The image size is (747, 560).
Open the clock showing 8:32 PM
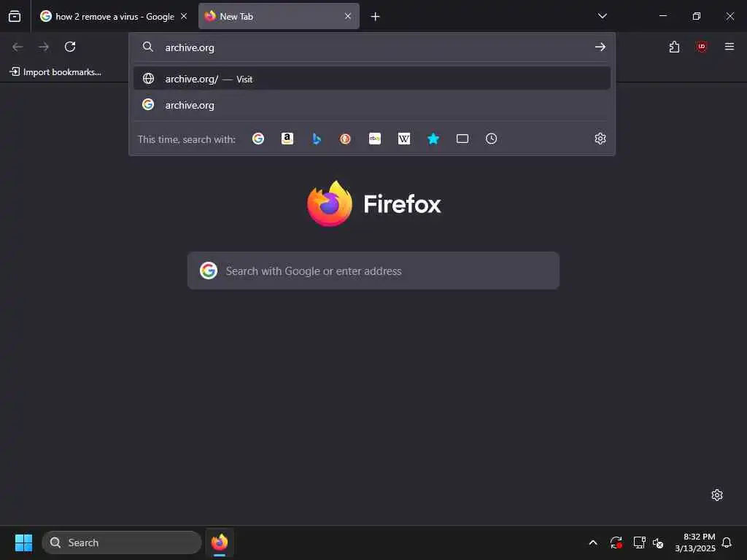[694, 542]
